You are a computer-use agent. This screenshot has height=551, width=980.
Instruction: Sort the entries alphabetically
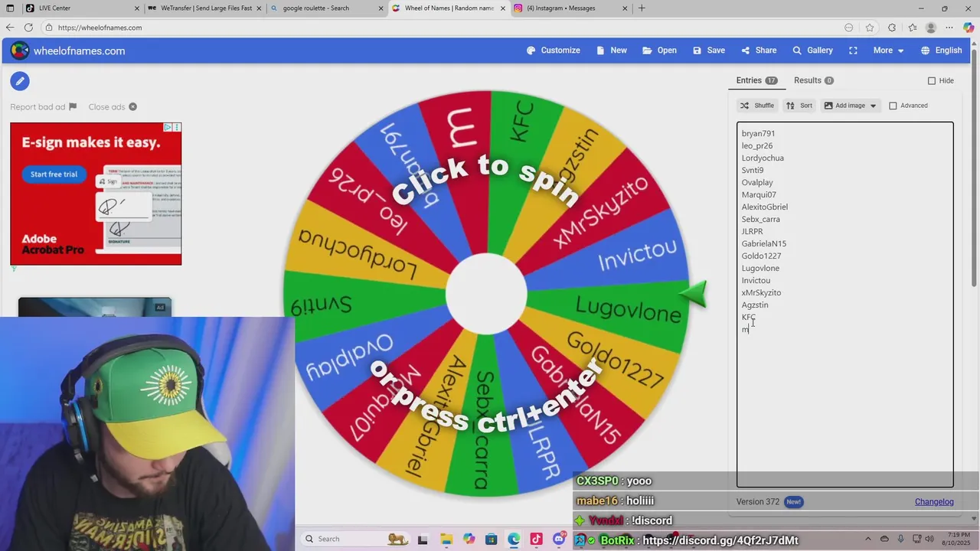pos(799,106)
